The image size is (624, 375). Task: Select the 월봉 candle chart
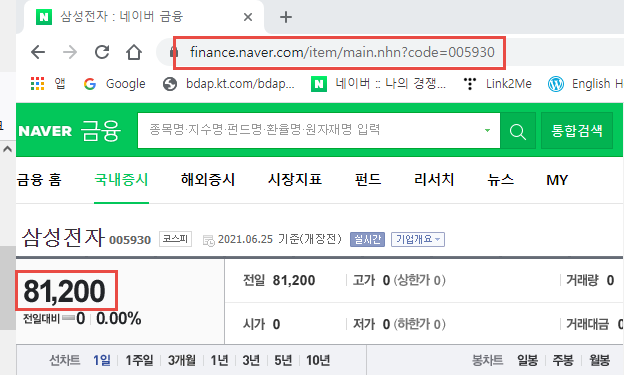click(600, 360)
